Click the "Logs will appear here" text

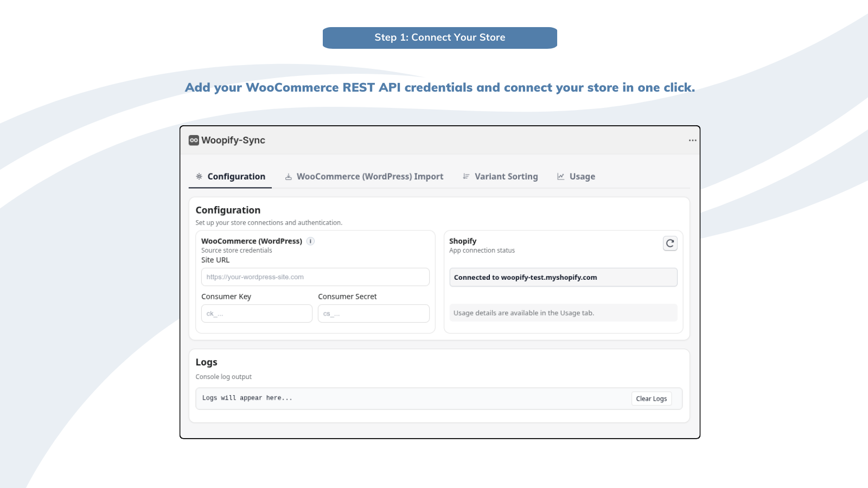pyautogui.click(x=247, y=398)
